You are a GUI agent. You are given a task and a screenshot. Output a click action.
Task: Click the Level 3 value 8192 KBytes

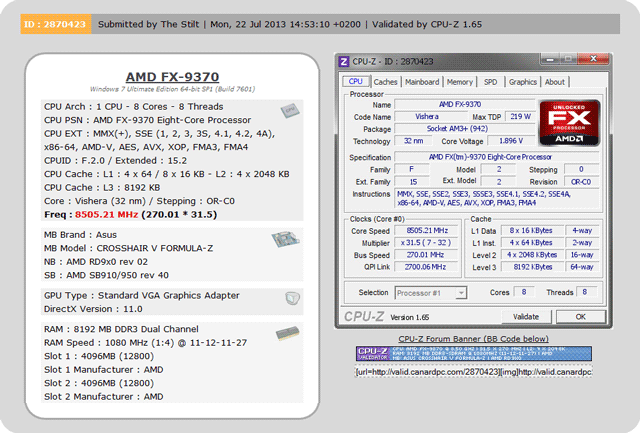coord(531,267)
